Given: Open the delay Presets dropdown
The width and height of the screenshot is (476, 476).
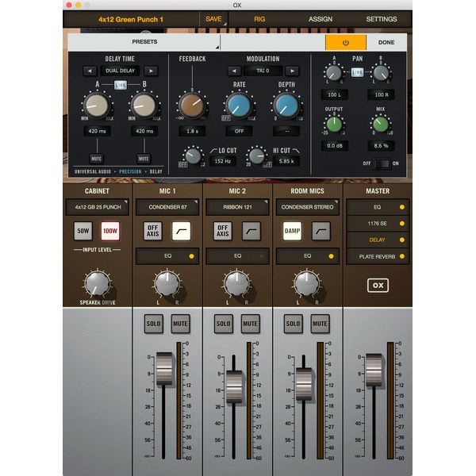Looking at the screenshot, I should (x=144, y=42).
